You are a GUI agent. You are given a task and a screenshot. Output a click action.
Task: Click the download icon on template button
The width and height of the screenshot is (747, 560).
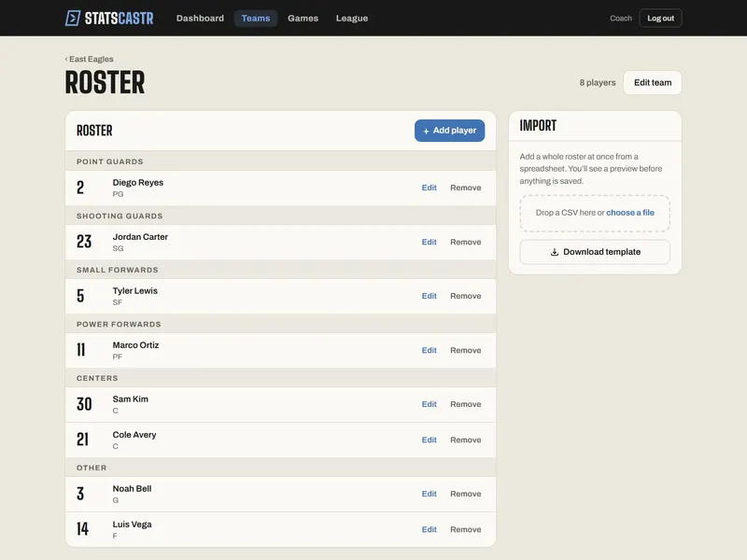[555, 252]
